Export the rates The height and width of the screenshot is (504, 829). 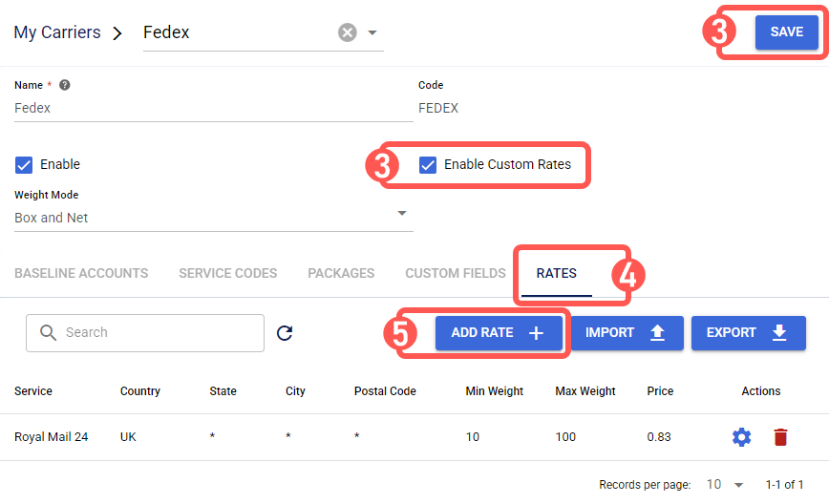coord(749,333)
